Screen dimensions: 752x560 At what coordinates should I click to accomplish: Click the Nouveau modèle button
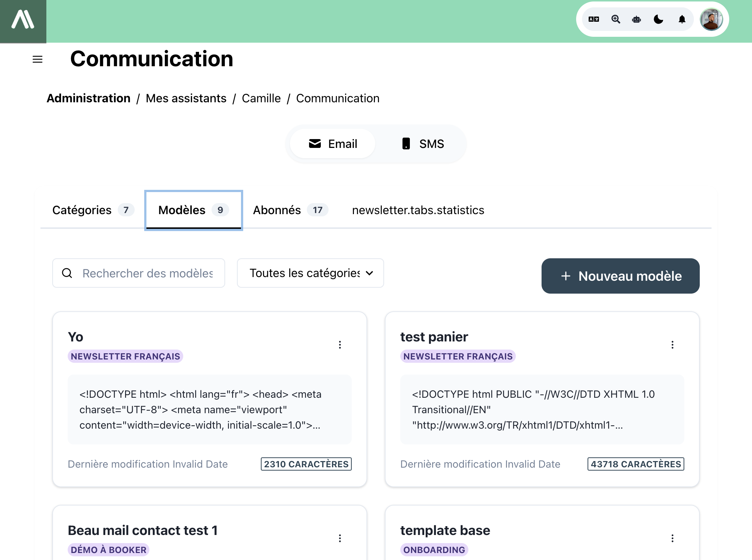click(620, 276)
